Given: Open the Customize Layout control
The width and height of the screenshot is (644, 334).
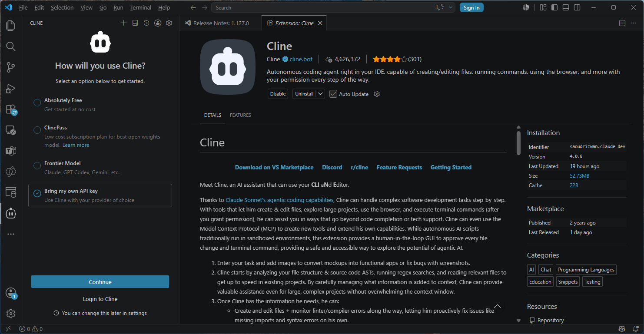Looking at the screenshot, I should 543,7.
